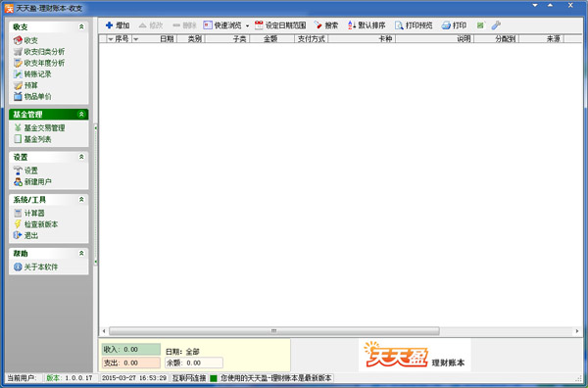Collapse the 收支 sidebar section
Screen dimensions: 588x388
coord(81,26)
